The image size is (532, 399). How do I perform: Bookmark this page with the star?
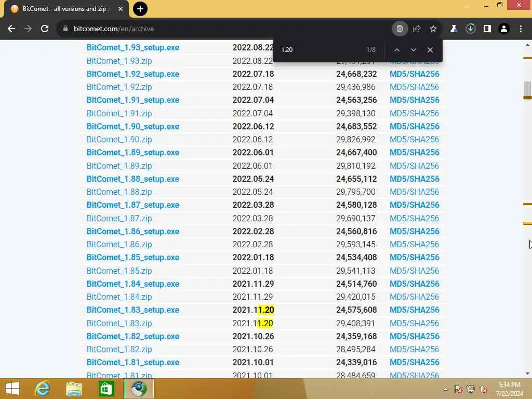point(433,29)
